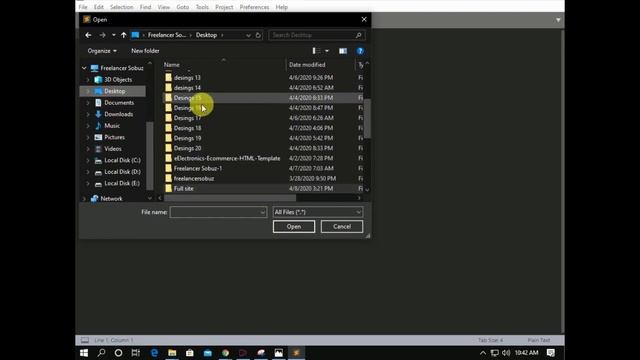Image resolution: width=640 pixels, height=360 pixels.
Task: Toggle the preview pane icon
Action: coord(343,51)
